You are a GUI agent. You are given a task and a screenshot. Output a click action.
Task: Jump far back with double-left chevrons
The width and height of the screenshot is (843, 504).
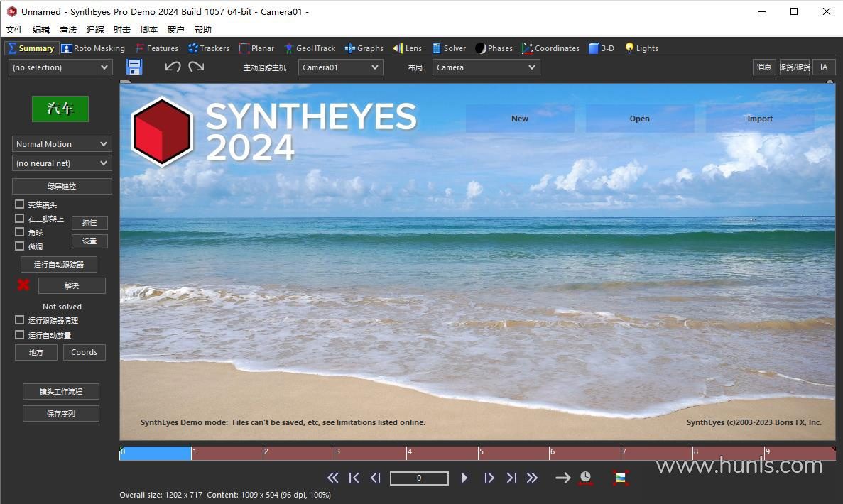[x=333, y=478]
